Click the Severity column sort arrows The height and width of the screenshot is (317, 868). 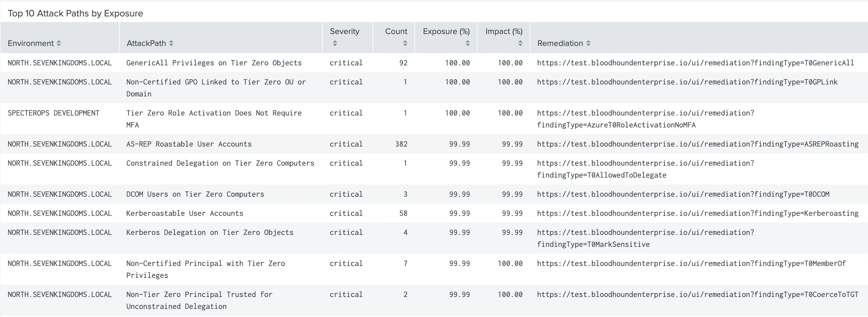[335, 43]
